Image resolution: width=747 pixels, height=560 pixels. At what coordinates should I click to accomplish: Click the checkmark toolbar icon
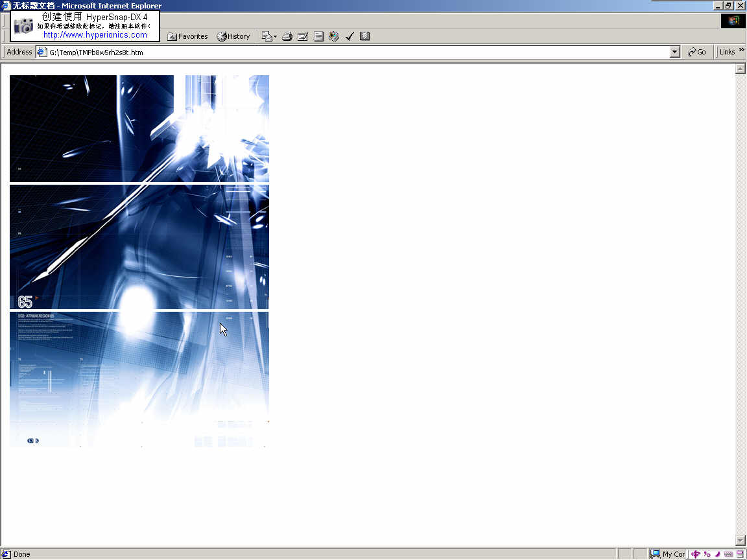pyautogui.click(x=350, y=36)
